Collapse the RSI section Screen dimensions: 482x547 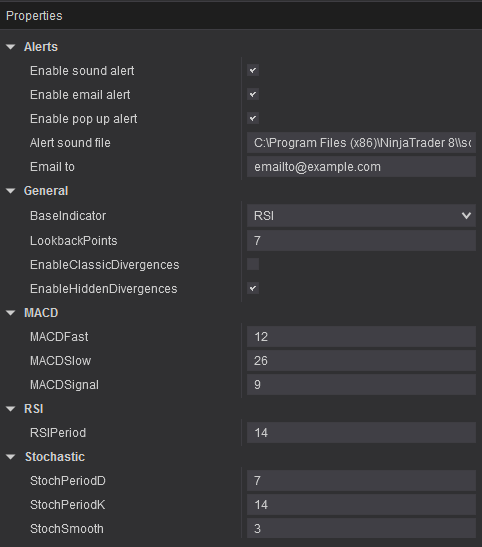point(11,409)
